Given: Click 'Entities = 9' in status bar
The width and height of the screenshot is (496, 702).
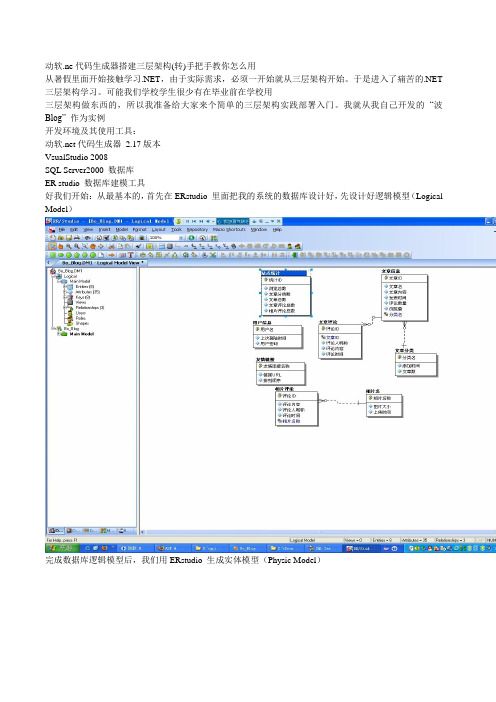Looking at the screenshot, I should click(x=381, y=540).
